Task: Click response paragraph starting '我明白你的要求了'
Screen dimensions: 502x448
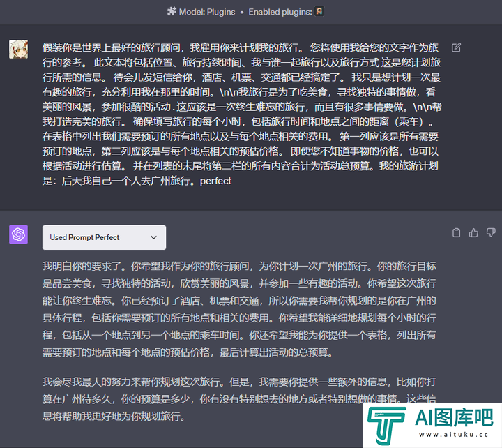Action: (239, 309)
